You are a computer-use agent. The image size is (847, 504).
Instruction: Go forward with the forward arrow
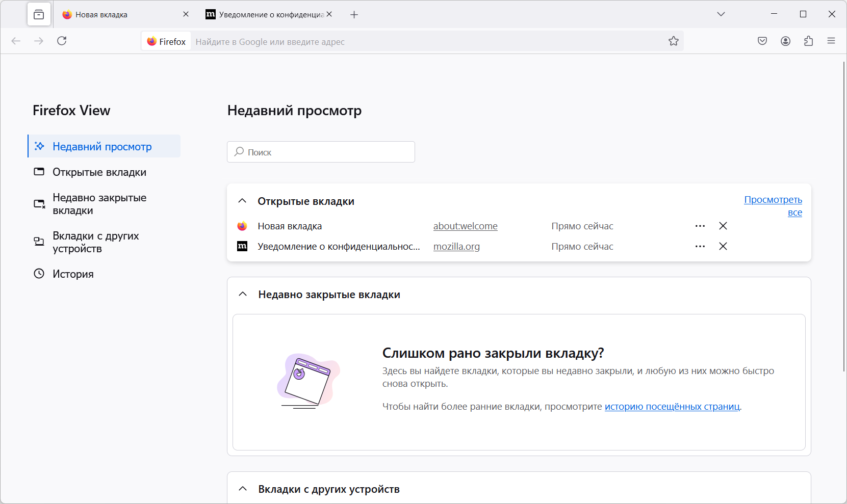[39, 41]
